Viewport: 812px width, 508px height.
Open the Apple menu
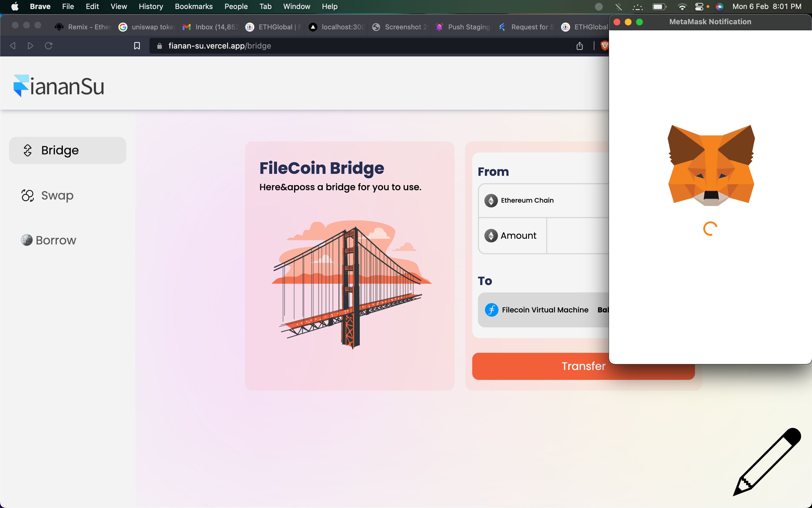click(x=15, y=6)
